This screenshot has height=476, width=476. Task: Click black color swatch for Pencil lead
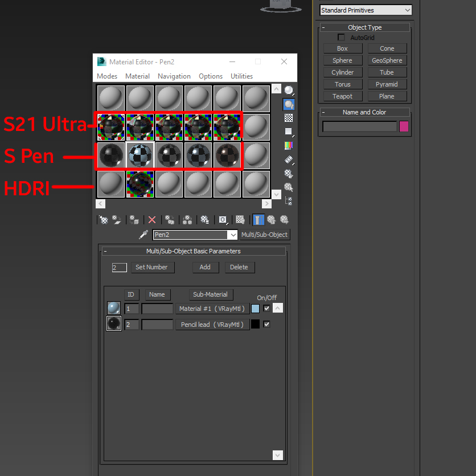pyautogui.click(x=255, y=324)
